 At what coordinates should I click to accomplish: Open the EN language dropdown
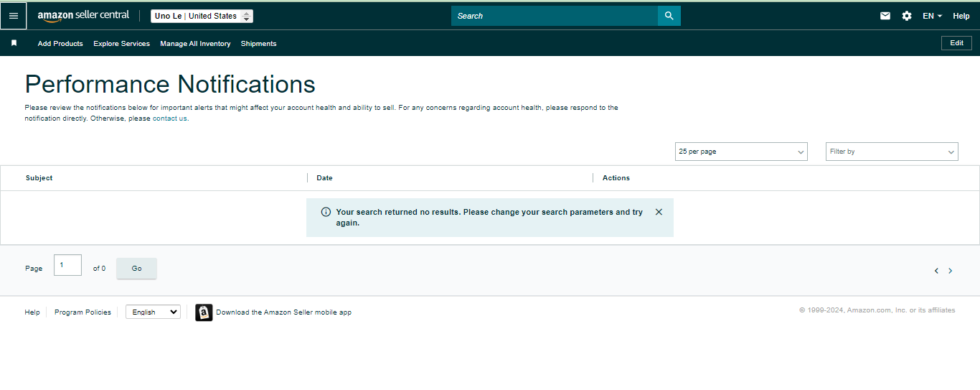[x=932, y=16]
